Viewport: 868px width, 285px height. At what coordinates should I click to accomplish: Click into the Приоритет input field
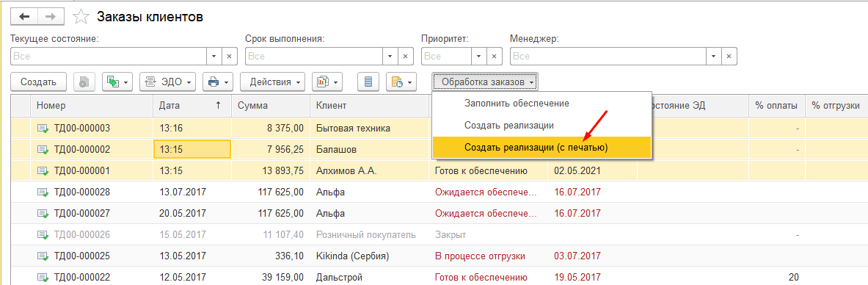(x=447, y=57)
